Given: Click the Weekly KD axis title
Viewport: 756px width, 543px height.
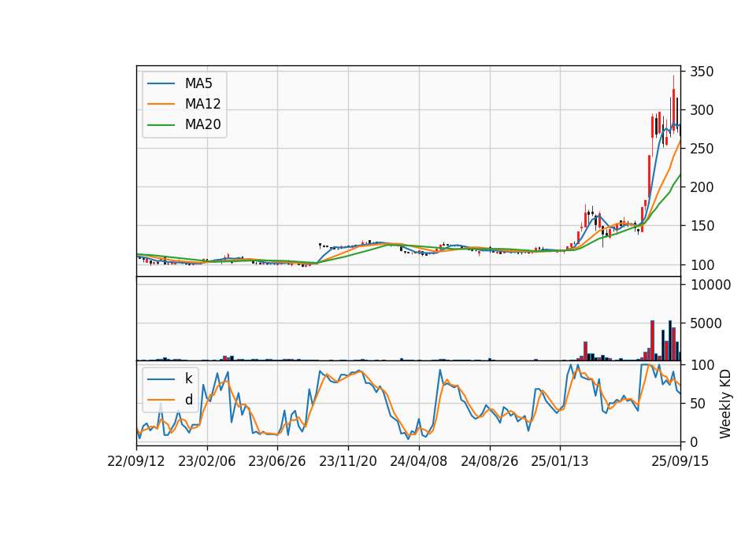Looking at the screenshot, I should pyautogui.click(x=724, y=404).
